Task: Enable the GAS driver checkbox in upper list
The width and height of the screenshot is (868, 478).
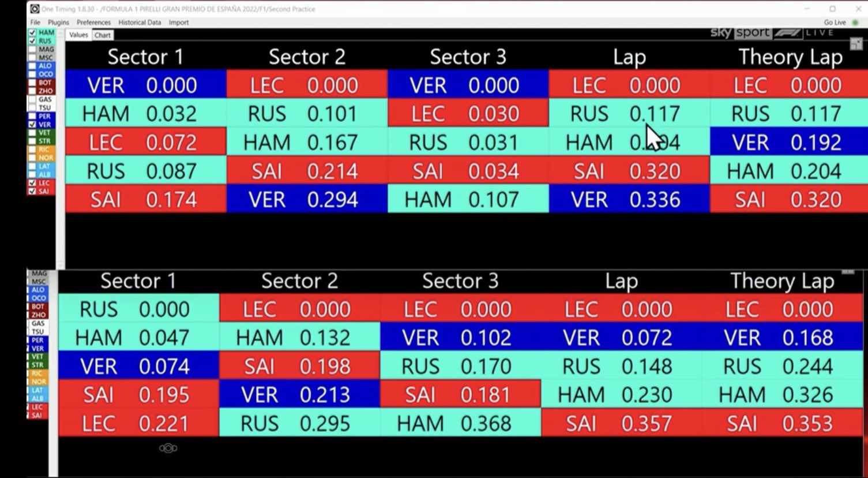Action: (33, 99)
